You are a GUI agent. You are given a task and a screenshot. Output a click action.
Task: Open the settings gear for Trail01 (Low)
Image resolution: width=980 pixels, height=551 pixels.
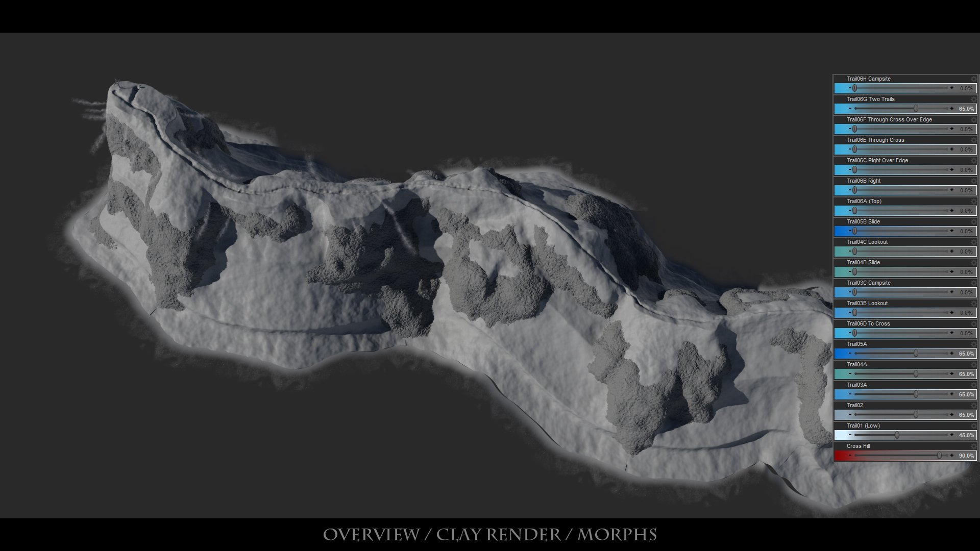[974, 425]
